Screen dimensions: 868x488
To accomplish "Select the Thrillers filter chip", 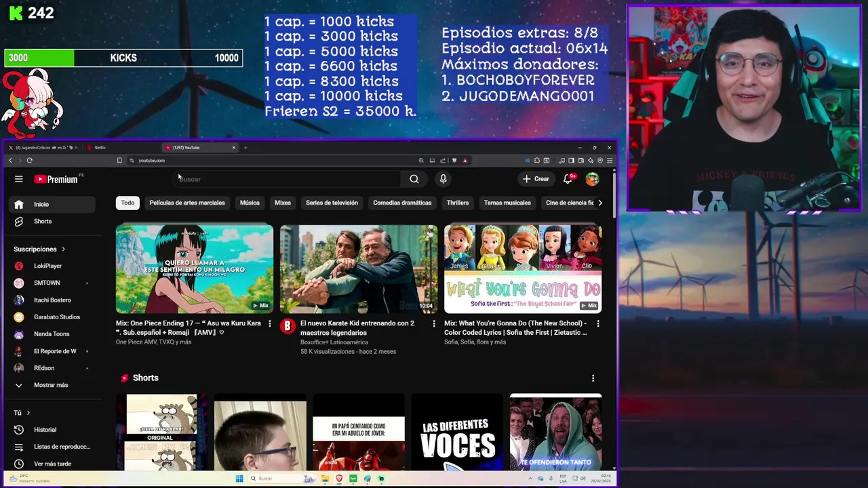I will point(458,203).
